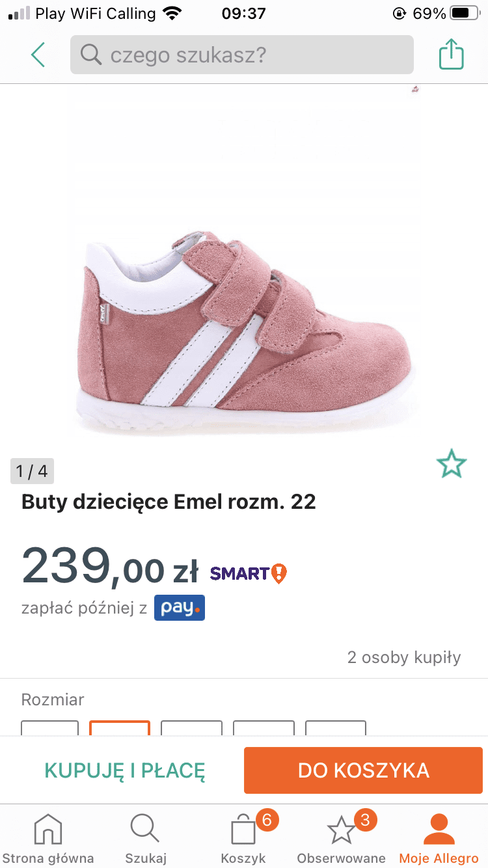Click the search field "czego szukasz?"

point(241,55)
